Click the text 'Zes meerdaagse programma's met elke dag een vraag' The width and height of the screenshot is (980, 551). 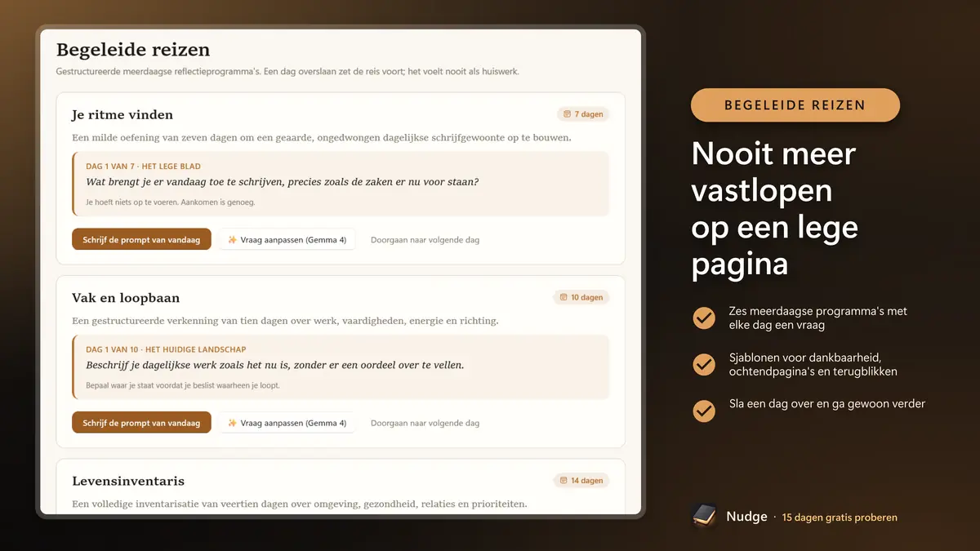pyautogui.click(x=817, y=318)
